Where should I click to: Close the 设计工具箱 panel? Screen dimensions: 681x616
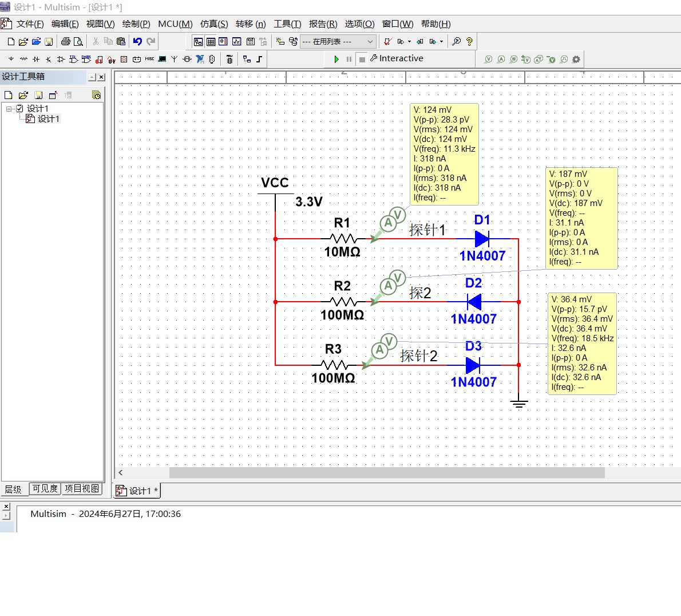pyautogui.click(x=101, y=77)
